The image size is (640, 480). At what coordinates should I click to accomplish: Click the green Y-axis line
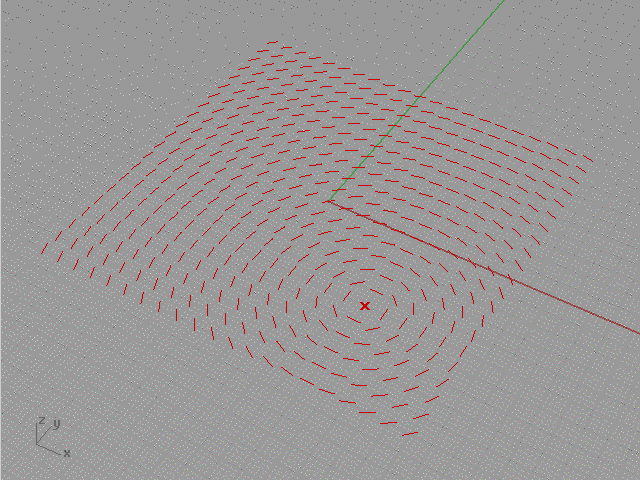click(x=416, y=100)
